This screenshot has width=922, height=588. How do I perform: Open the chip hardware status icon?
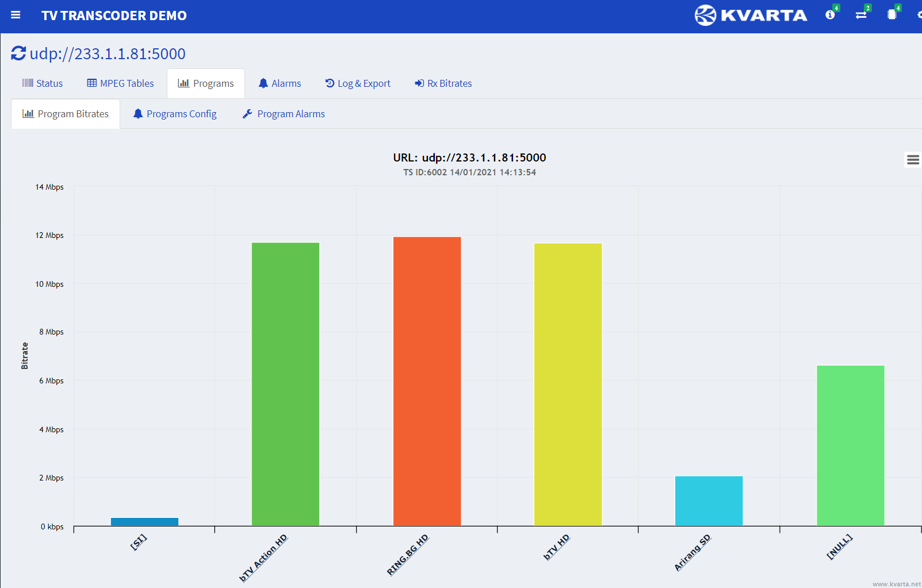[892, 15]
